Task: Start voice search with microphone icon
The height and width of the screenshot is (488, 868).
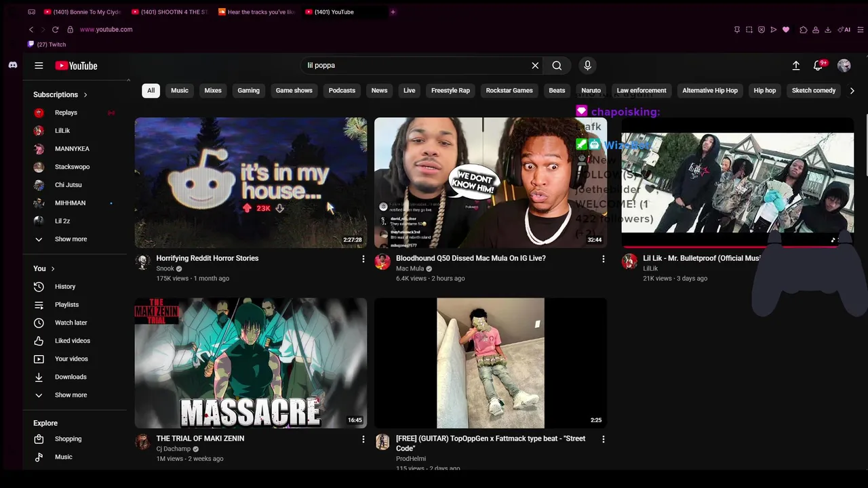Action: click(587, 66)
